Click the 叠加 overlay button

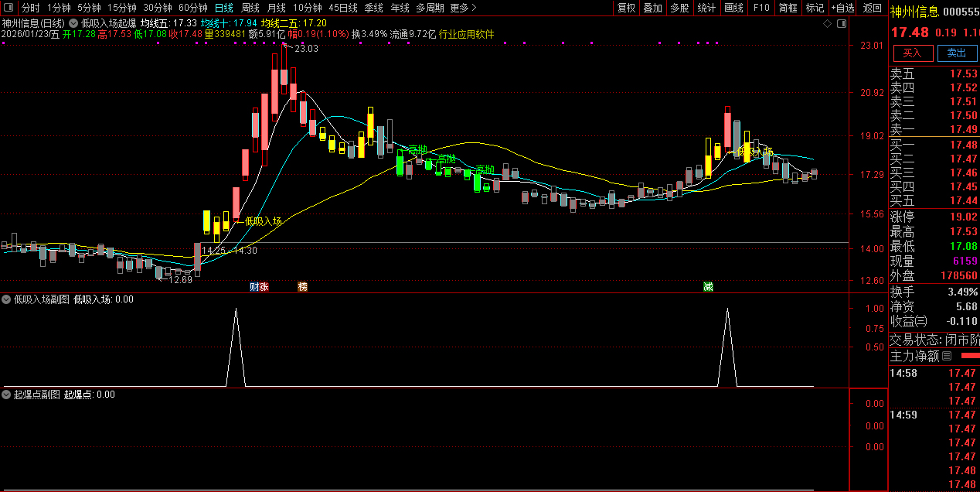point(653,8)
